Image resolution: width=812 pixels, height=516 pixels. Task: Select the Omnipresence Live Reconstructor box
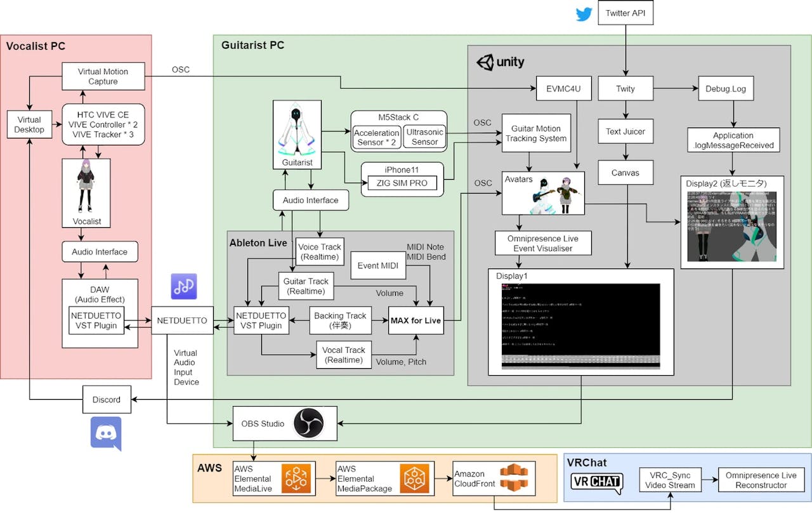761,480
